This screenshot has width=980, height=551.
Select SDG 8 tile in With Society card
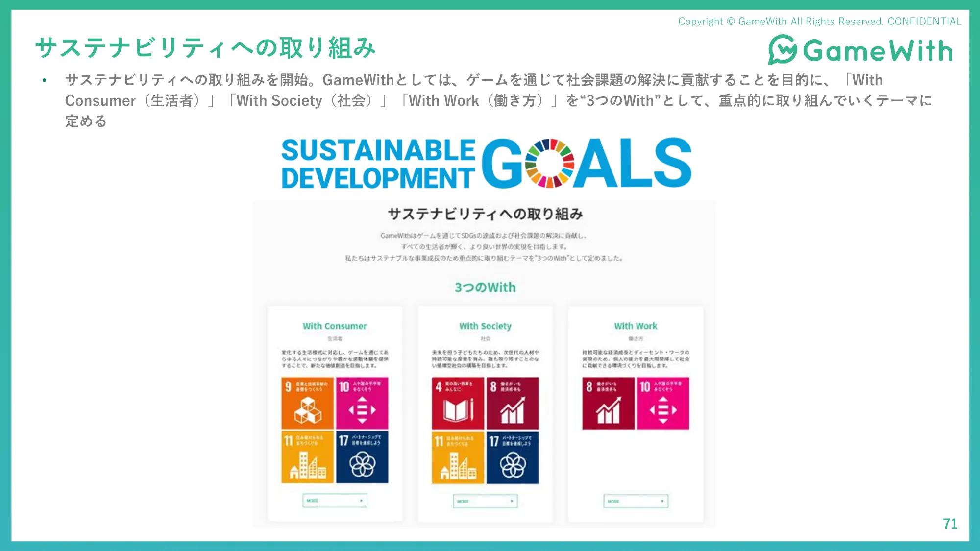click(513, 403)
